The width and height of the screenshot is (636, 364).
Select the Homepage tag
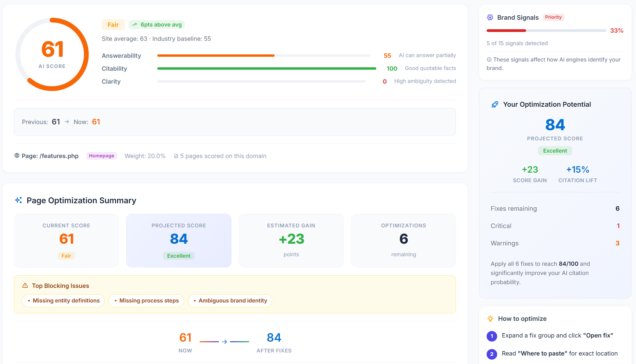tap(101, 156)
